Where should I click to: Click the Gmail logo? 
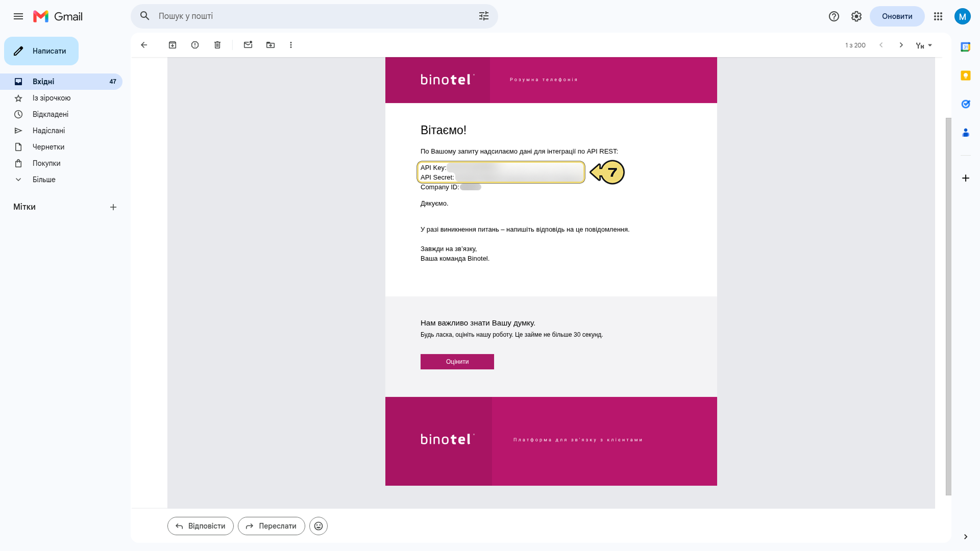pos(58,16)
